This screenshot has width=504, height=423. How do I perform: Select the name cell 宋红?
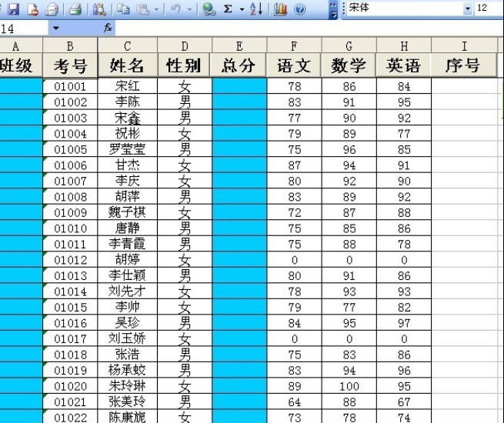pos(128,86)
